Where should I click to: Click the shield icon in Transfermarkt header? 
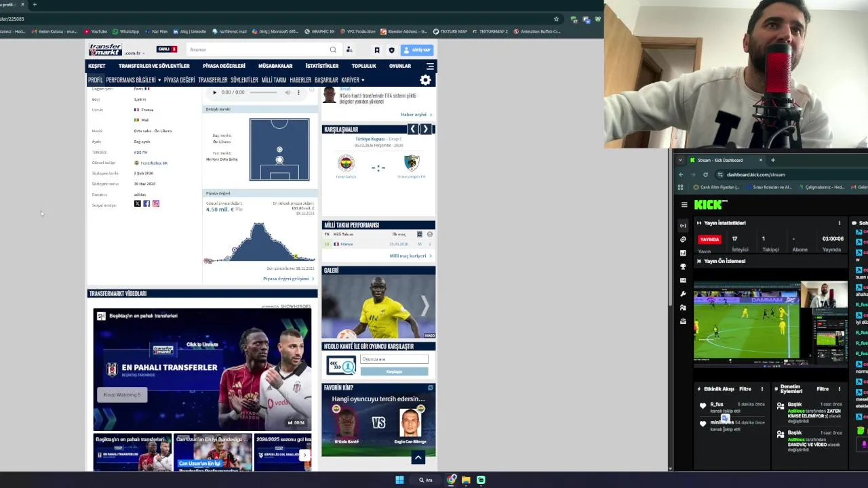[391, 50]
